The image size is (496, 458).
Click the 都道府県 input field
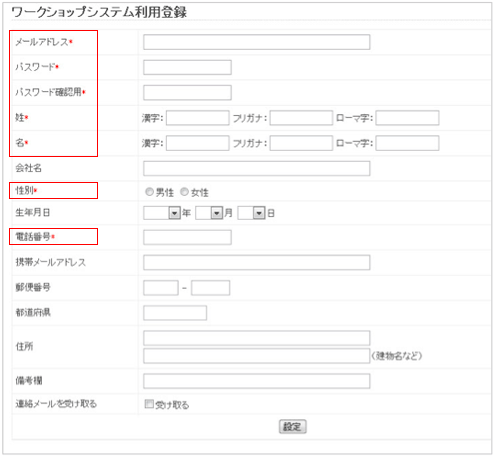point(175,313)
